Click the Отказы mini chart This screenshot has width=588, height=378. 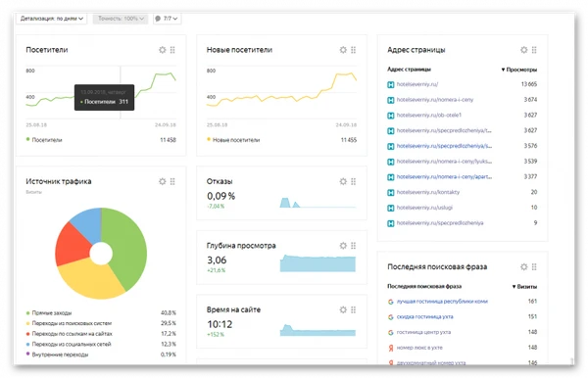(x=318, y=203)
